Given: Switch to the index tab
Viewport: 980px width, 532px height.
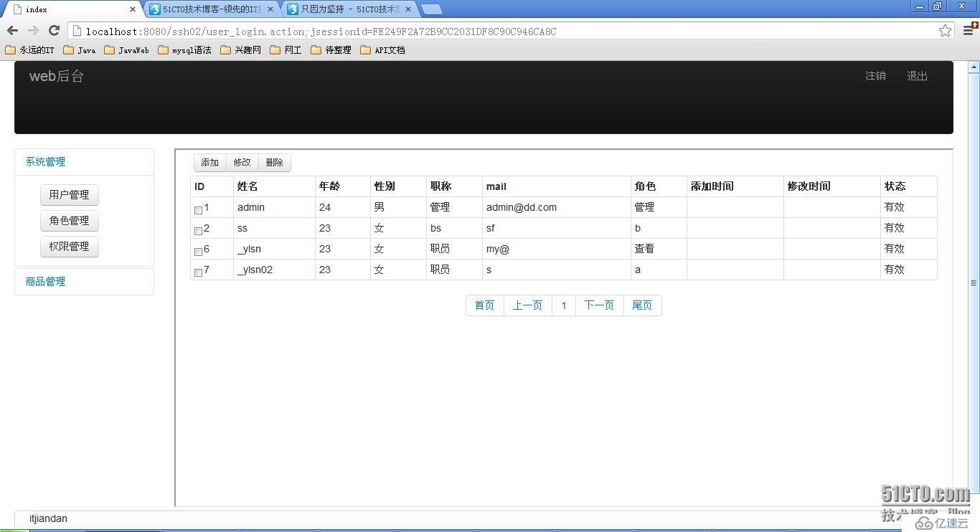Looking at the screenshot, I should tap(70, 9).
